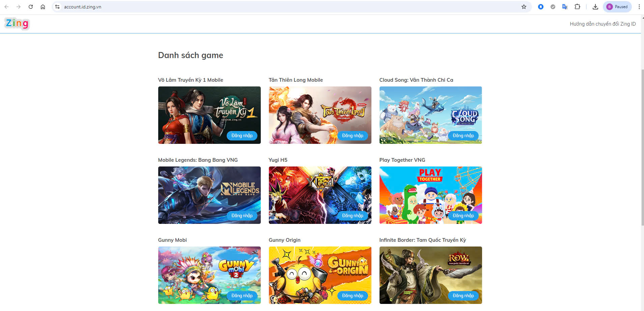Select the title Võ Lâm Truyền Kỳ 1 Mobile

point(191,80)
